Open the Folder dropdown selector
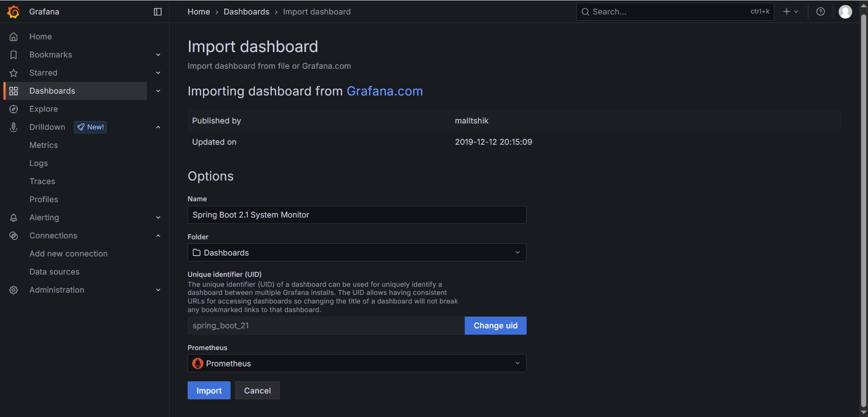This screenshot has width=868, height=417. [357, 252]
